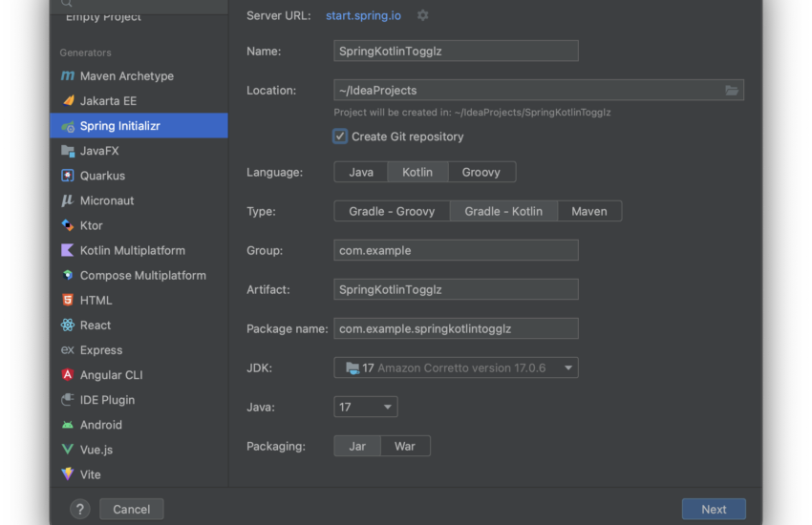Image resolution: width=812 pixels, height=525 pixels.
Task: Click the Angular CLI red icon
Action: click(x=67, y=374)
